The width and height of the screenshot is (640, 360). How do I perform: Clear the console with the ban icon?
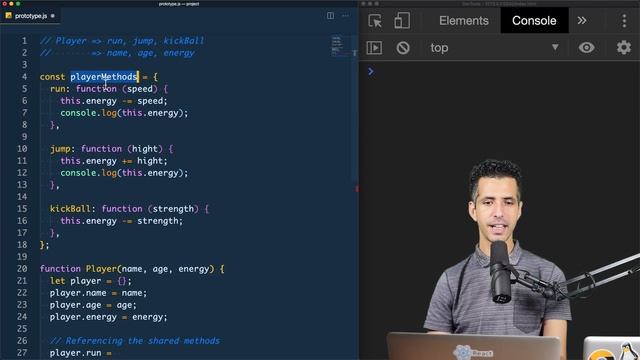(402, 48)
